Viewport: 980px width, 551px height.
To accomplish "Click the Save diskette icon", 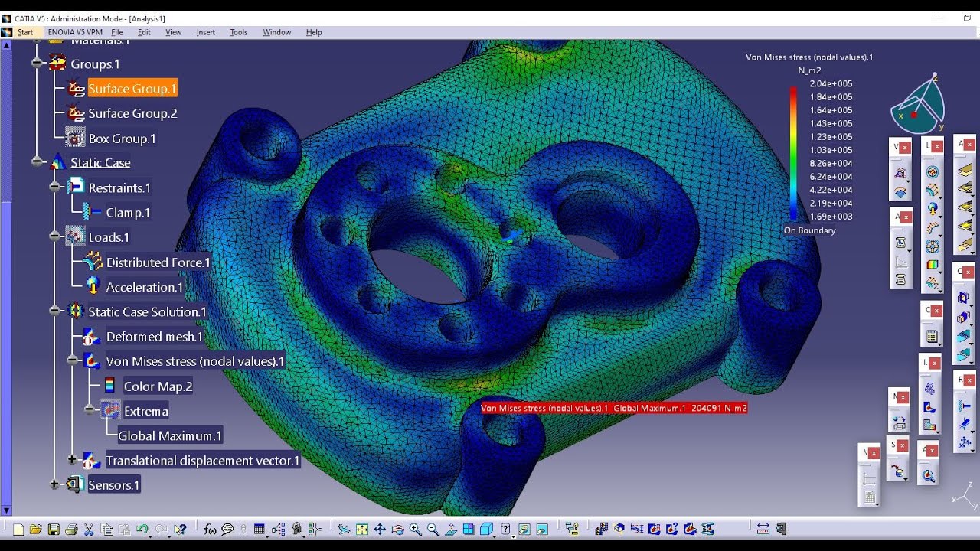I will coord(54,529).
